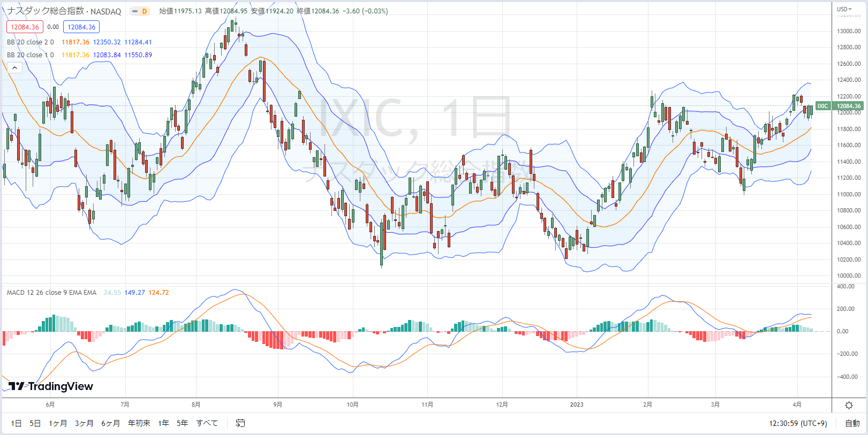Screen dimensions: 868x435
Task: Click the MACD histogram value 24.55
Action: (112, 293)
